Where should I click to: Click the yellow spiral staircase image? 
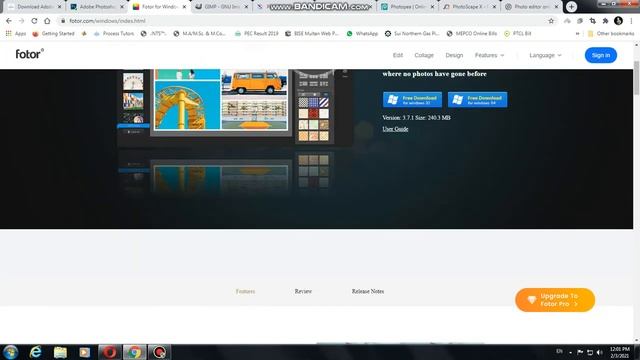point(187,105)
